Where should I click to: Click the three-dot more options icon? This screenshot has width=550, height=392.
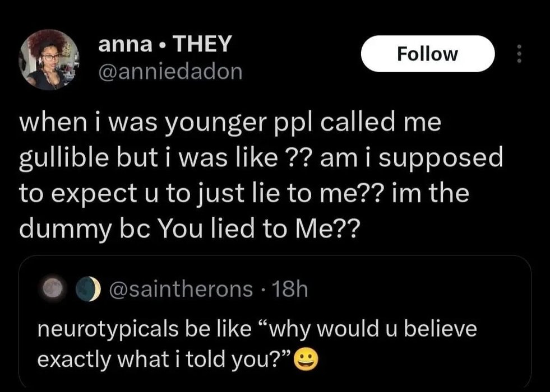520,54
